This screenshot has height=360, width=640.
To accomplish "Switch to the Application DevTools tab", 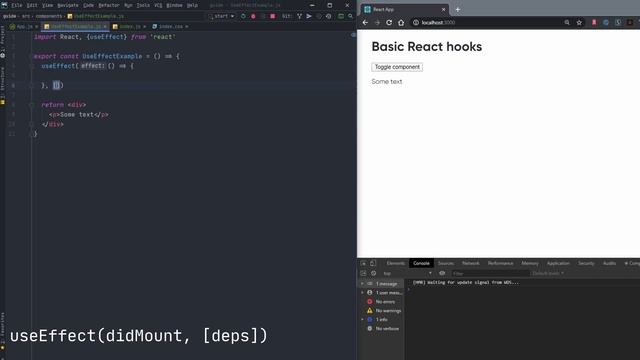I will pyautogui.click(x=558, y=263).
